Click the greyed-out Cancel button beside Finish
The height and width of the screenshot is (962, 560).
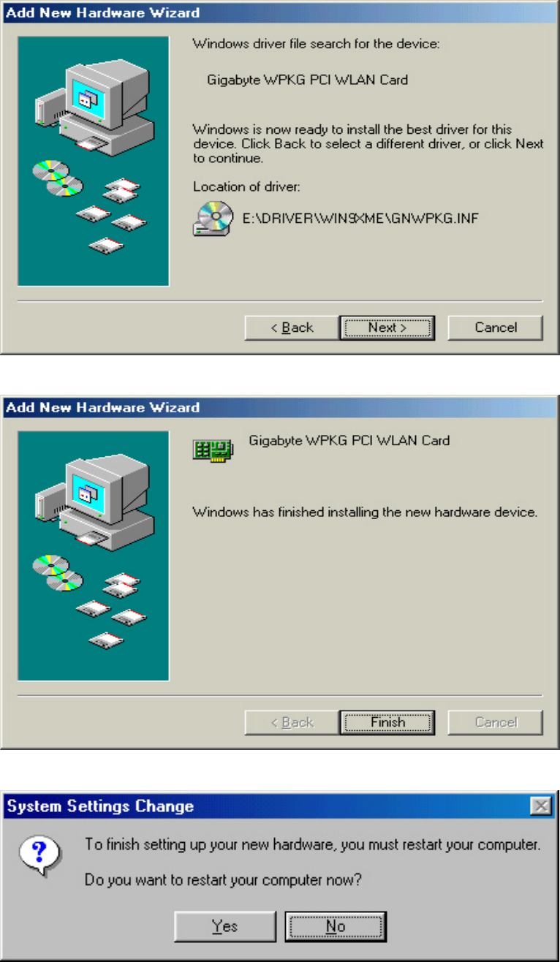point(496,722)
